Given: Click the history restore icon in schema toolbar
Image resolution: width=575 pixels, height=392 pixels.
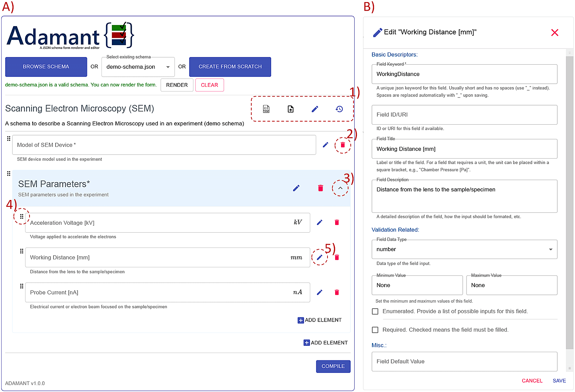Looking at the screenshot, I should (339, 109).
